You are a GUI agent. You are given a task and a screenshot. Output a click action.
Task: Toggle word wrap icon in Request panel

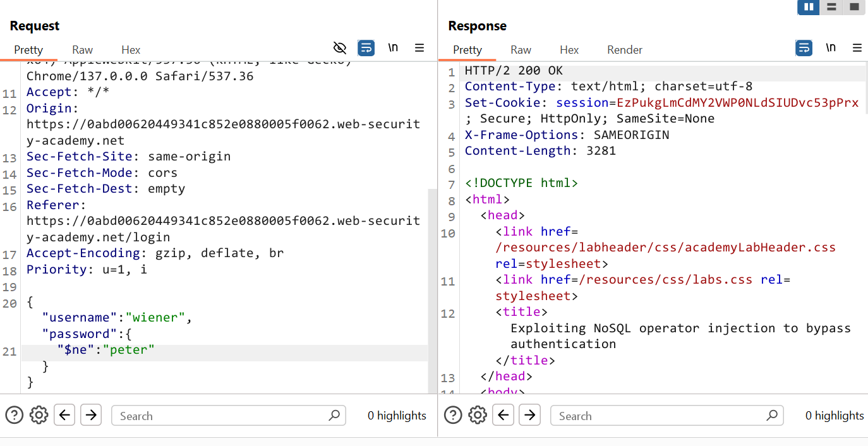(x=366, y=48)
